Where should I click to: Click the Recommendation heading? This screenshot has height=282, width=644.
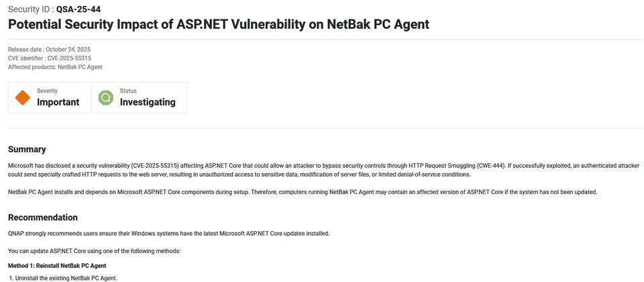(x=43, y=218)
